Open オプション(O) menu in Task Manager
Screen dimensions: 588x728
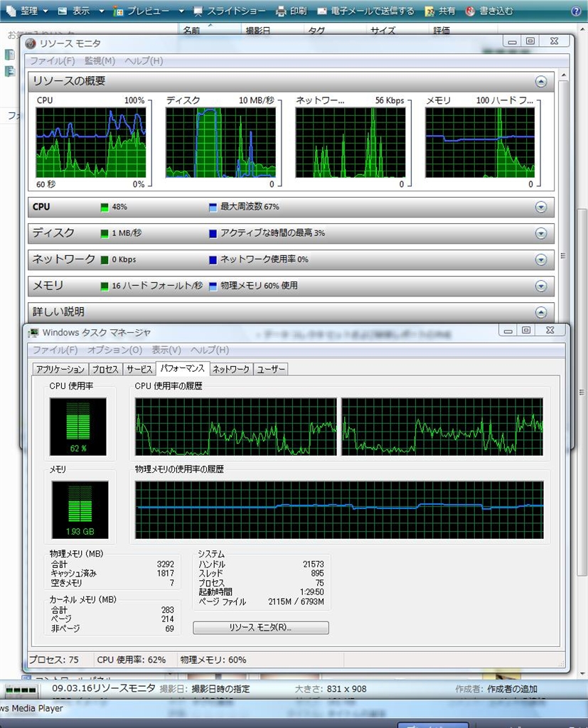pyautogui.click(x=114, y=350)
